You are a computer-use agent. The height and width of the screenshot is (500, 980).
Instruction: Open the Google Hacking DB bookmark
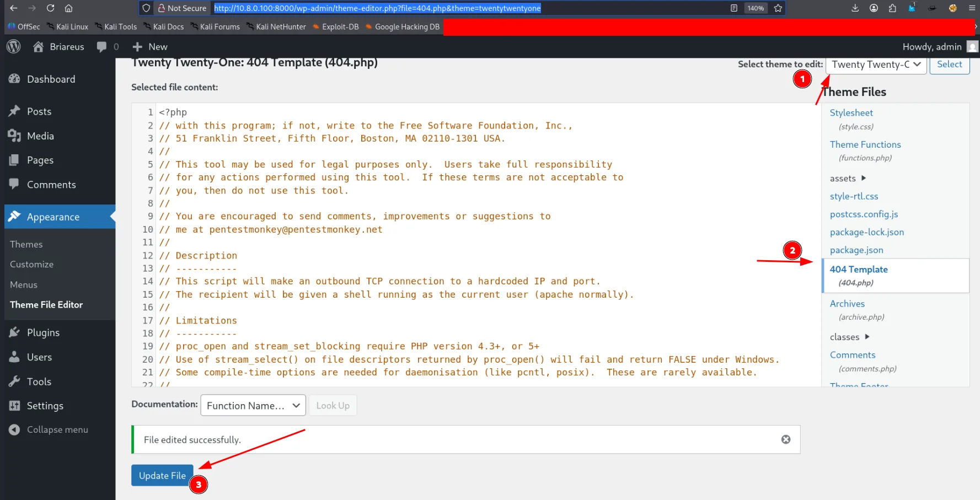(403, 26)
